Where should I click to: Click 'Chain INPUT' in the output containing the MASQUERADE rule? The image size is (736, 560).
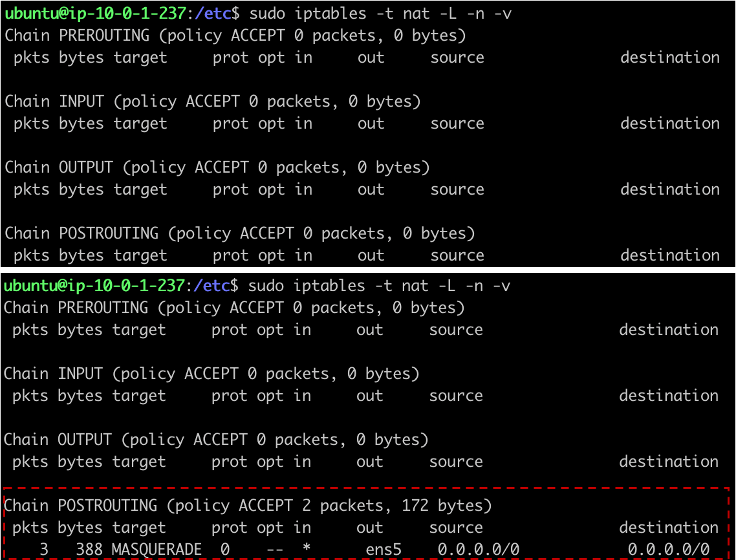coord(53,374)
